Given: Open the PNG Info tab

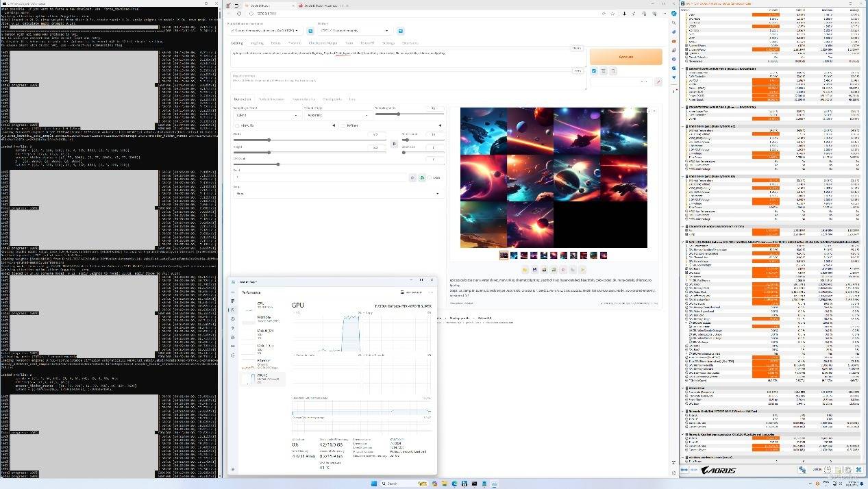Looking at the screenshot, I should pos(295,42).
